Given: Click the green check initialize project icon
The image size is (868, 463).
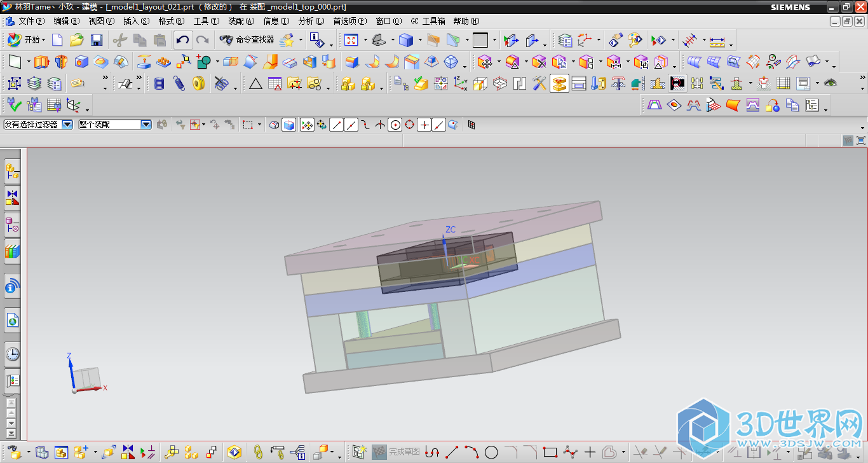Looking at the screenshot, I should pos(14,105).
